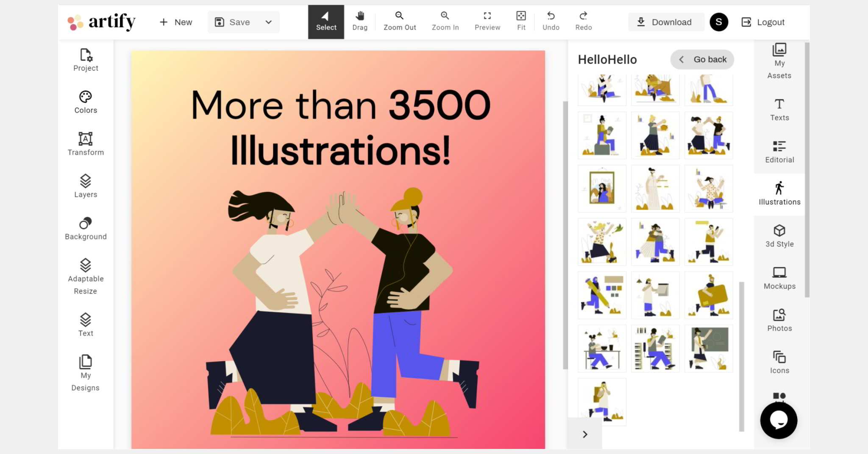Image resolution: width=868 pixels, height=454 pixels.
Task: Switch to Mockups tab
Action: tap(779, 278)
